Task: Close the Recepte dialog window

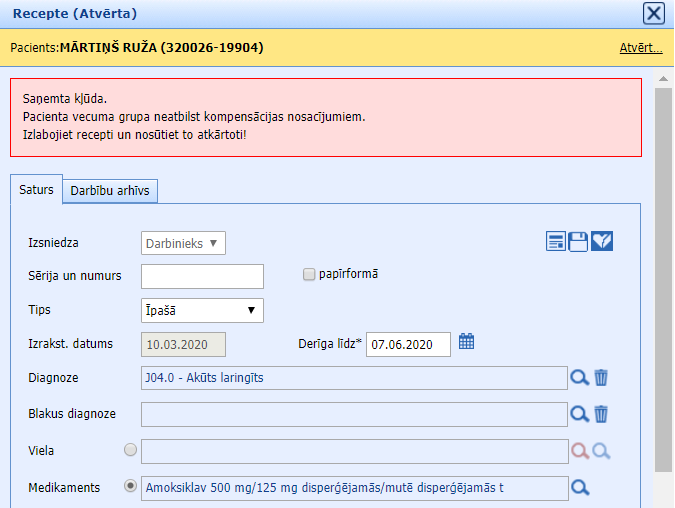Action: pos(653,13)
